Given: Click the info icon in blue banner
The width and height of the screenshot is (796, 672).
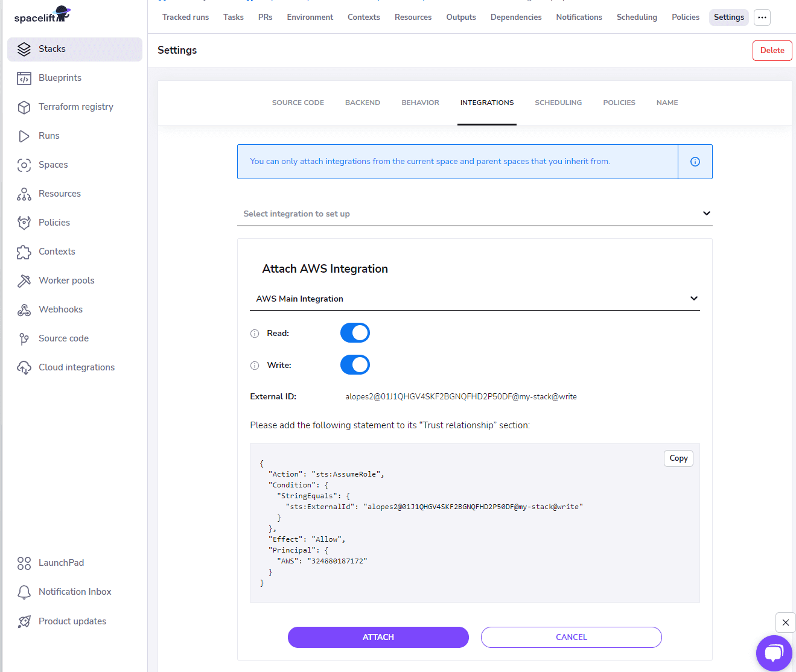Looking at the screenshot, I should coord(695,162).
